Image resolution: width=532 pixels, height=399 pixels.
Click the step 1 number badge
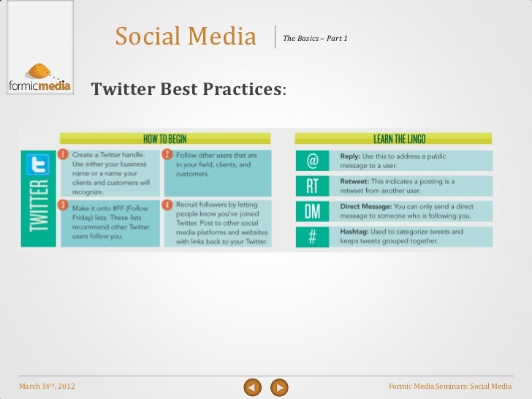coord(63,154)
